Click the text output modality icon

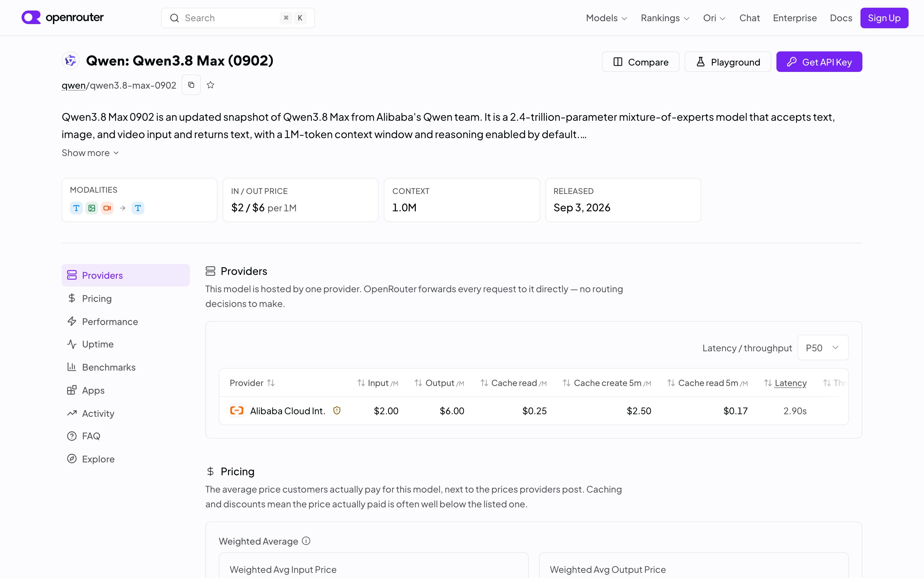[x=138, y=208]
